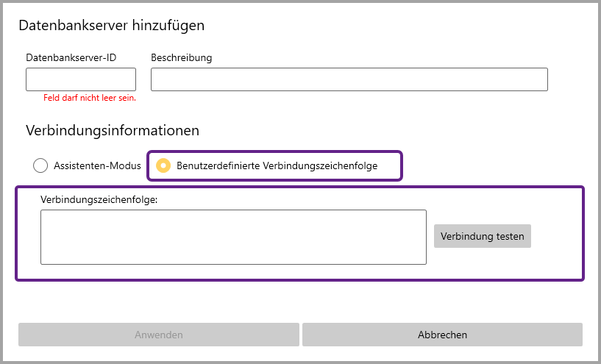
Task: Click the yellow dot of the selected radio option
Action: coord(163,165)
